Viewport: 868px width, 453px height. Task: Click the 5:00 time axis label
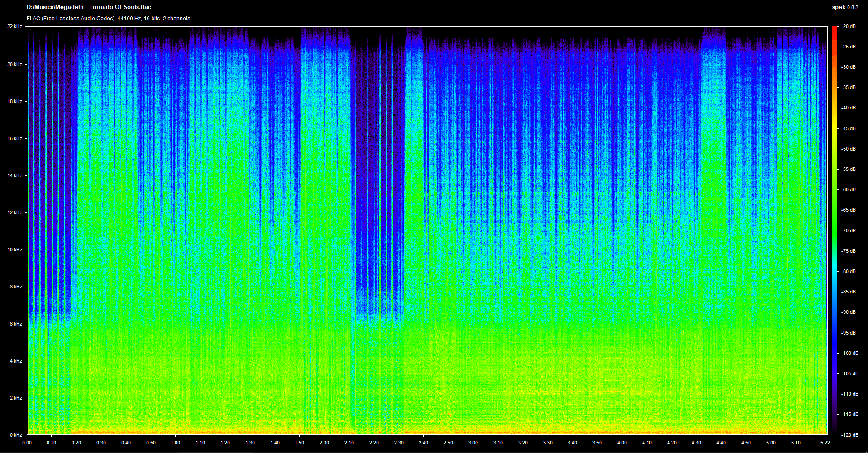(771, 443)
